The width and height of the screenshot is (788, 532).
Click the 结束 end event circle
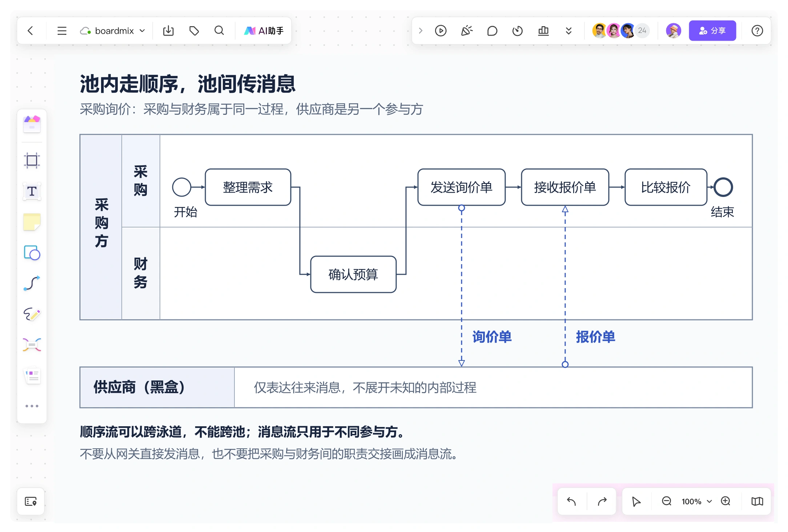point(723,187)
